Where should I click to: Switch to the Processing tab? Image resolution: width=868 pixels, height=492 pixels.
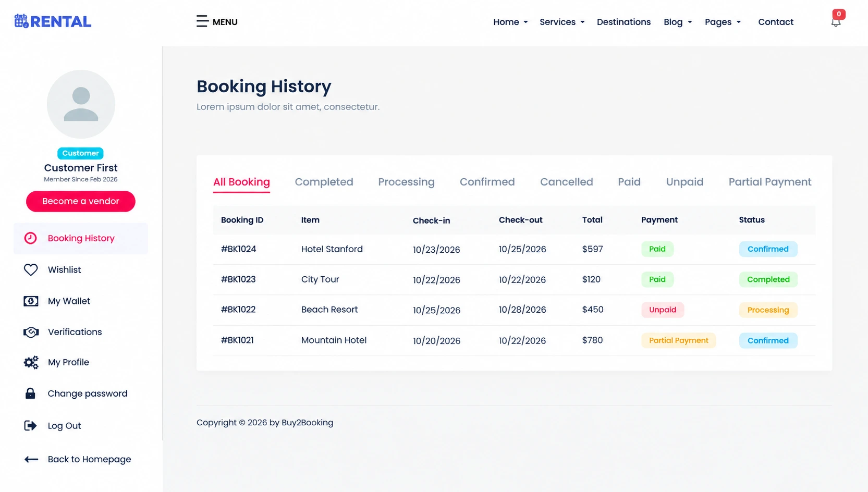click(406, 182)
